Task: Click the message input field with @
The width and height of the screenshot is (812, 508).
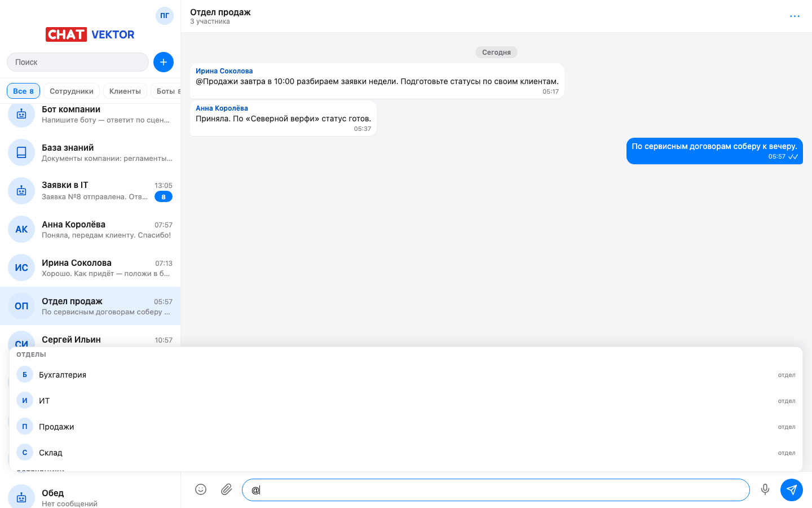Action: 496,490
